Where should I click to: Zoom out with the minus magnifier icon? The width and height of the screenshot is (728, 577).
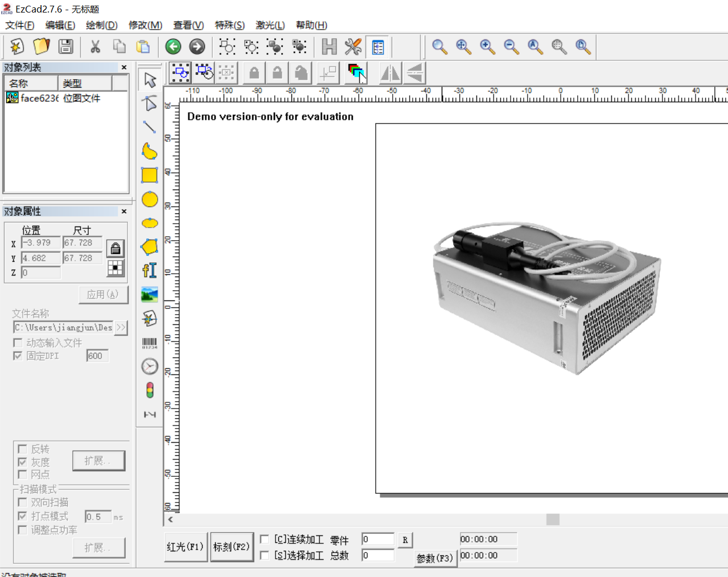click(511, 47)
